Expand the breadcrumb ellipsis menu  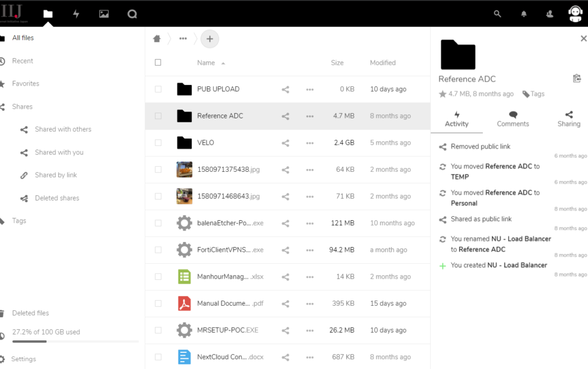tap(183, 39)
